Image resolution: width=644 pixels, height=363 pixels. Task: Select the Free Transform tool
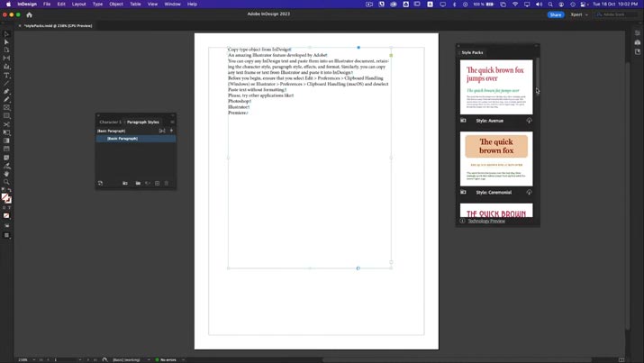[x=6, y=132]
